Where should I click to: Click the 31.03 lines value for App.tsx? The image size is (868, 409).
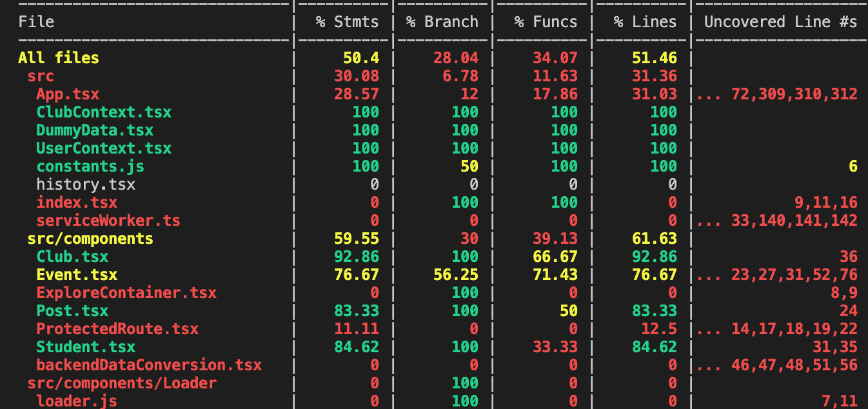[x=655, y=94]
